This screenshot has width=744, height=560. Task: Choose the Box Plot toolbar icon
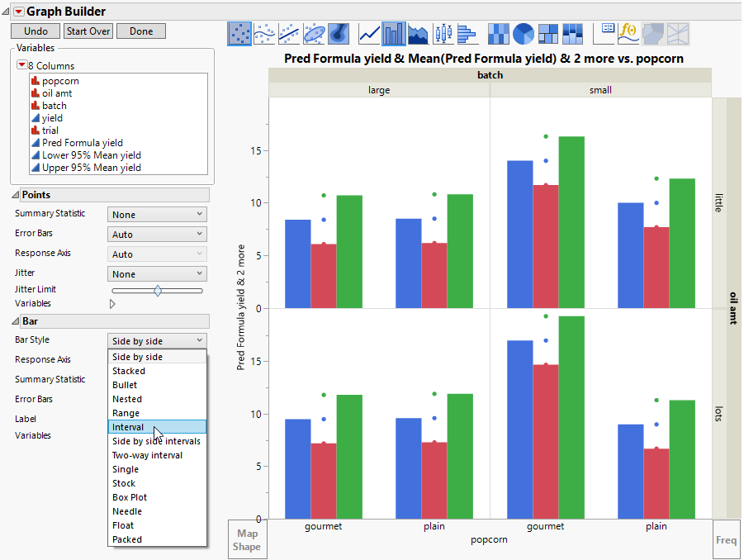coord(443,33)
